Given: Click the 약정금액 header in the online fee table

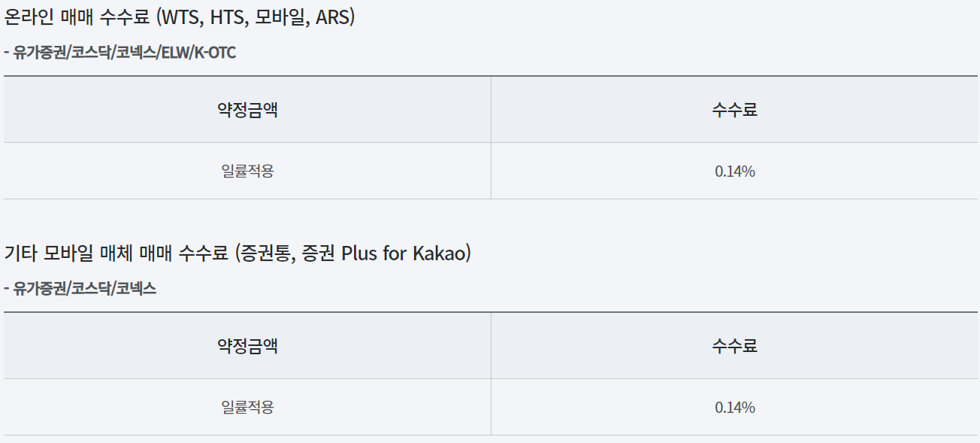Looking at the screenshot, I should pyautogui.click(x=247, y=110).
